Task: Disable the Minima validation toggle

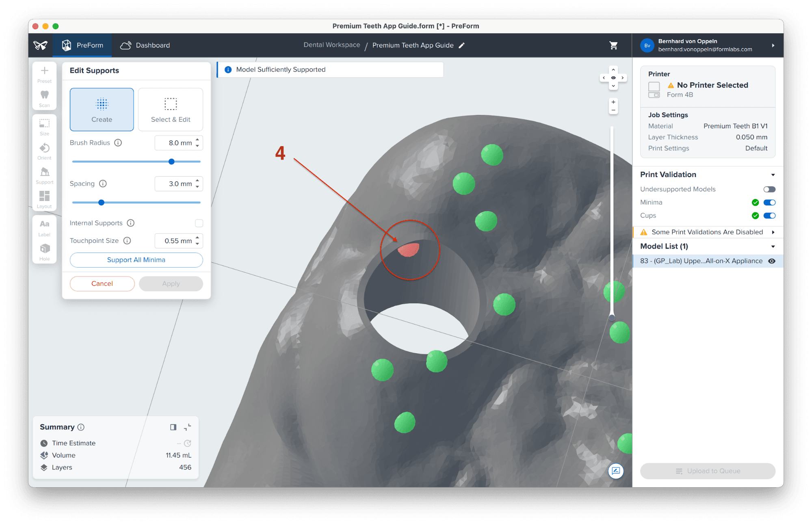Action: (x=769, y=203)
